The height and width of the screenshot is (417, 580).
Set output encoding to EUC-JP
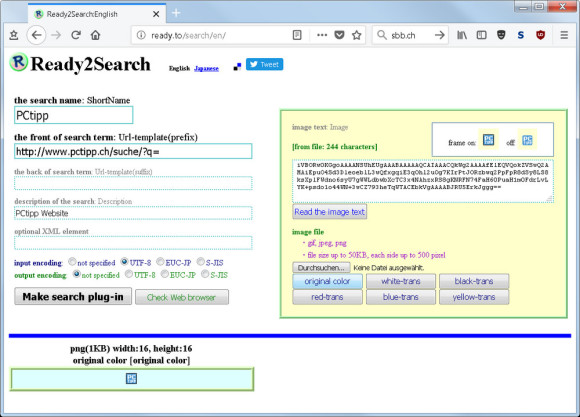pyautogui.click(x=165, y=274)
